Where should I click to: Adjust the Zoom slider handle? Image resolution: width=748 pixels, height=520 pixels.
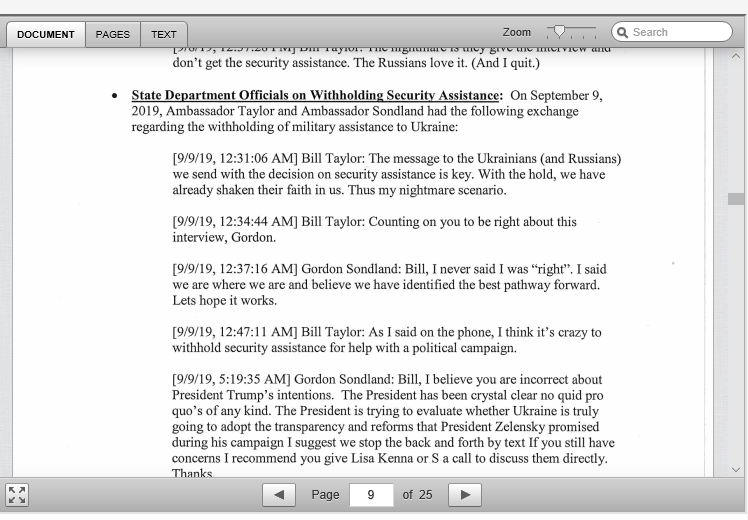tap(559, 32)
